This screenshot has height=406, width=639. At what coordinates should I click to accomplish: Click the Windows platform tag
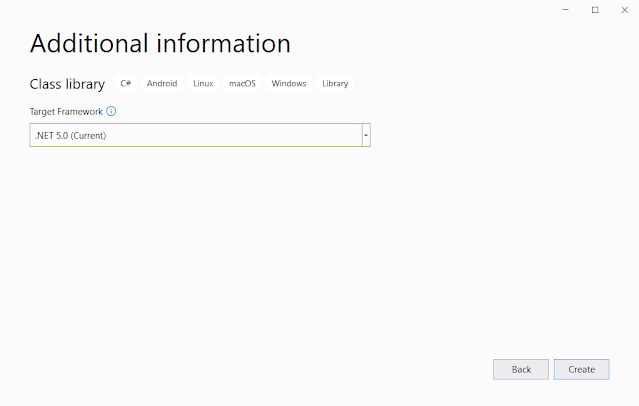coord(288,84)
